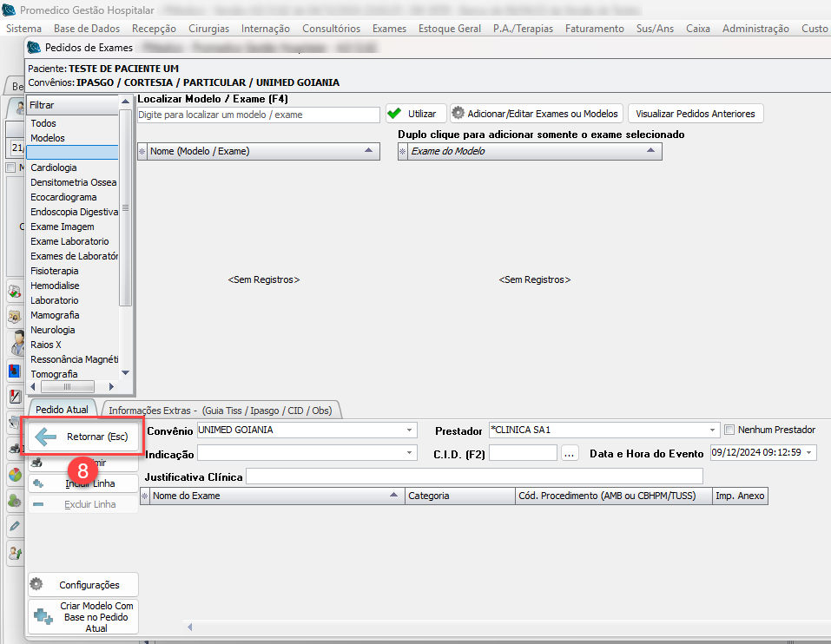This screenshot has width=831, height=644.
Task: Open the Convênio dropdown
Action: point(410,430)
